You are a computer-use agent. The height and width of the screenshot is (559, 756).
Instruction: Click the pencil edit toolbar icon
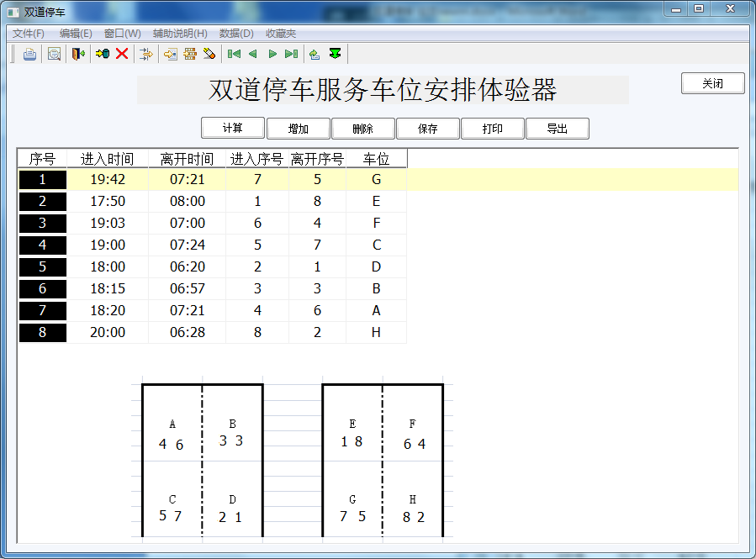(x=210, y=54)
